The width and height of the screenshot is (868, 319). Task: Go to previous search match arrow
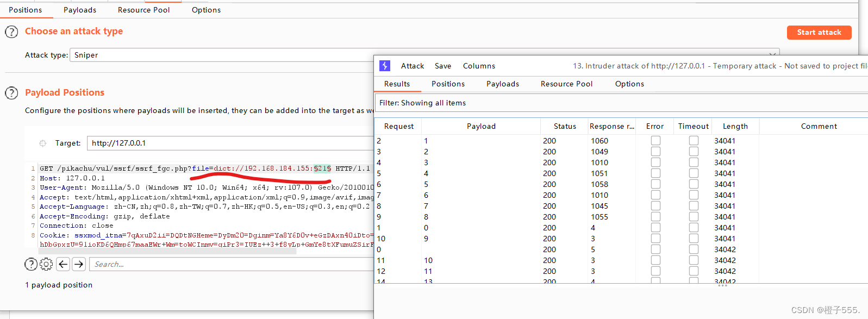click(x=63, y=264)
